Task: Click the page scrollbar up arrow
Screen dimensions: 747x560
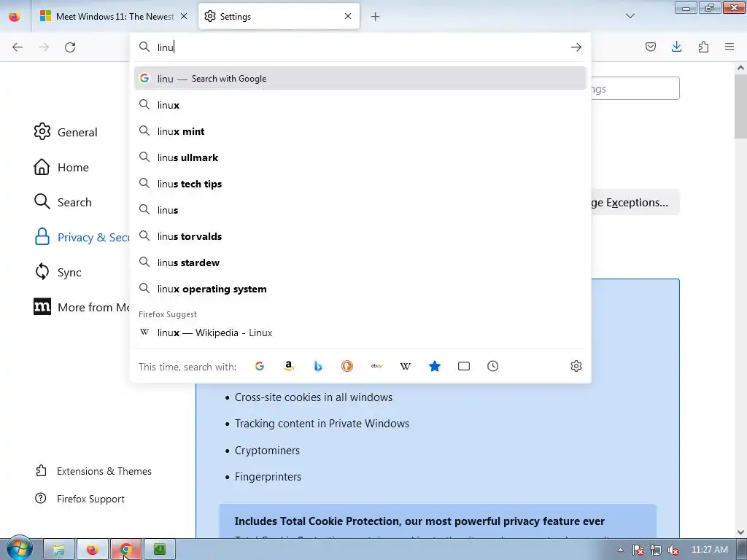Action: coord(740,68)
